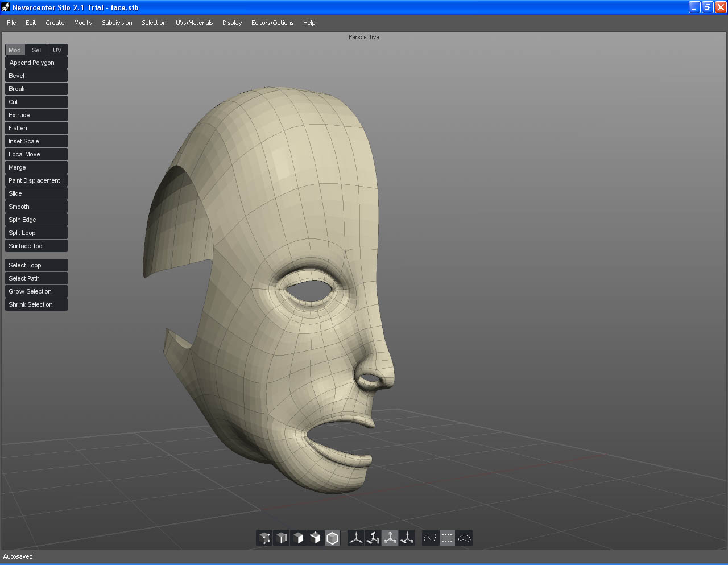This screenshot has width=728, height=565.
Task: Click the Paint Displacement tool button
Action: [36, 180]
